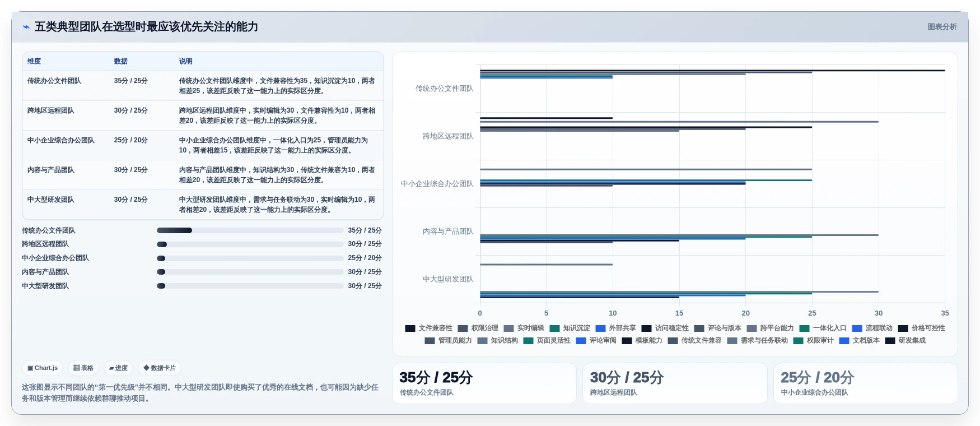The width and height of the screenshot is (980, 426).
Task: Click the 传统文件兼容 legend label
Action: tap(701, 341)
